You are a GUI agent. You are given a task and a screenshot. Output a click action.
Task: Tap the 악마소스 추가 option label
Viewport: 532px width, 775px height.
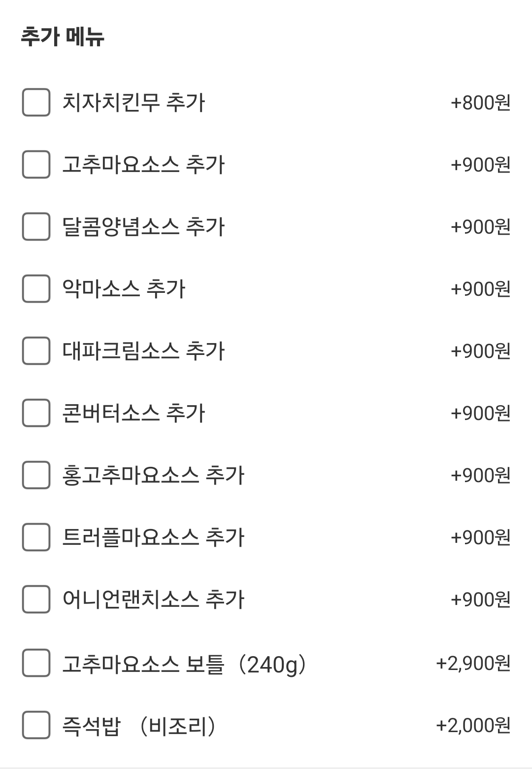click(x=124, y=289)
